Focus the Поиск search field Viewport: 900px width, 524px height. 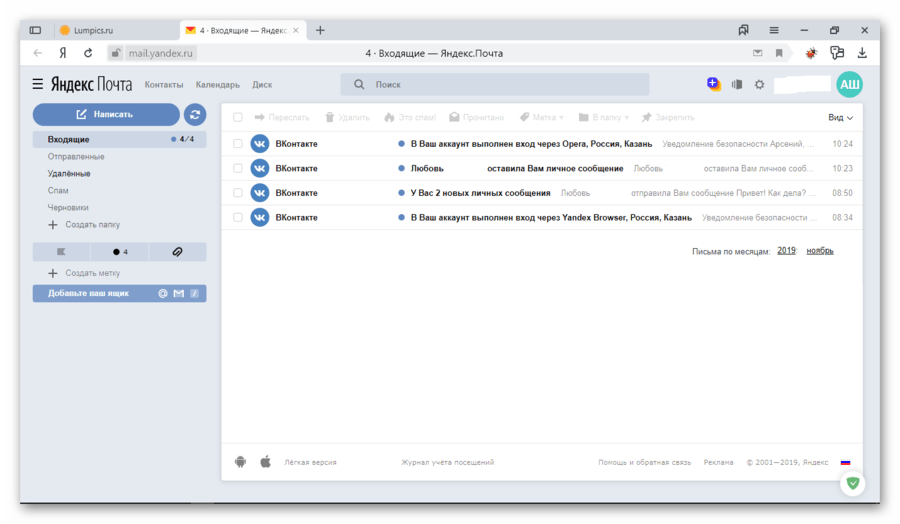pyautogui.click(x=495, y=84)
